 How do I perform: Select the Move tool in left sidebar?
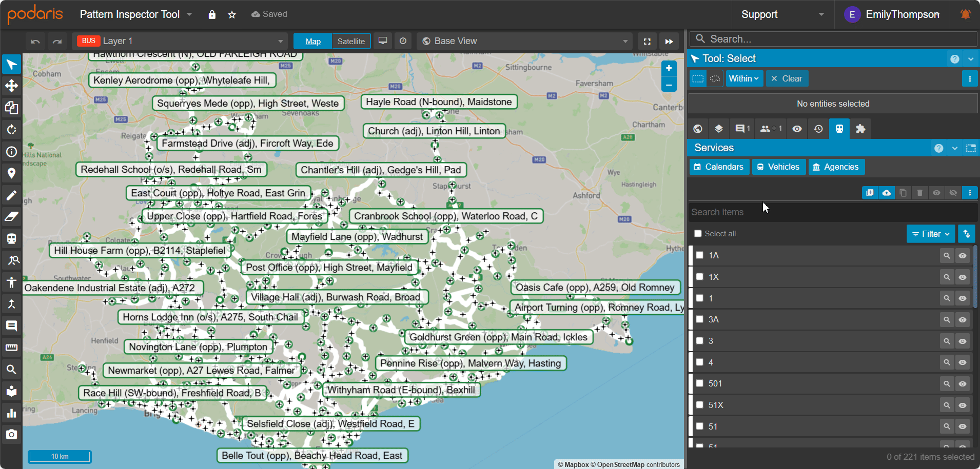click(11, 86)
